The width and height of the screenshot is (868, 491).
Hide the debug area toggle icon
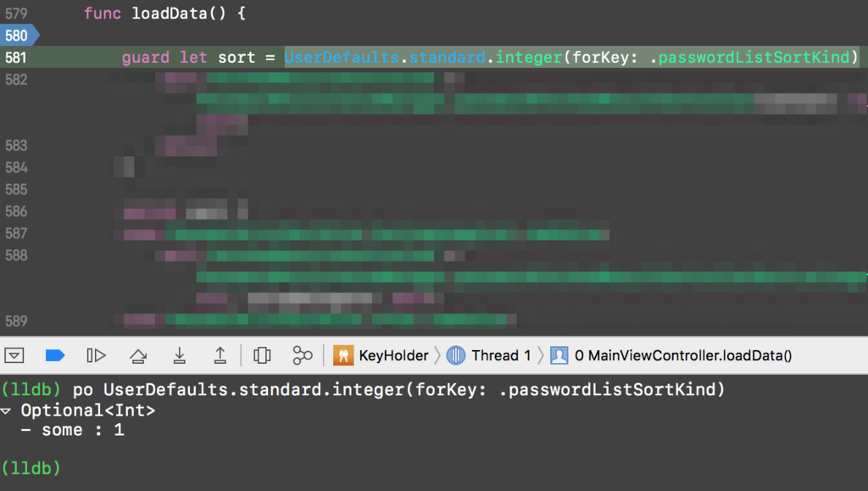pos(14,355)
